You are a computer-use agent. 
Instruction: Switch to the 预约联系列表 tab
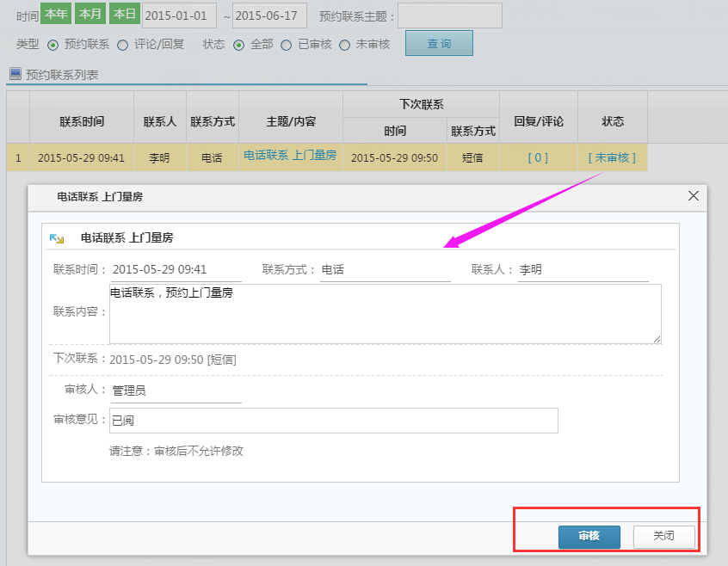pos(62,75)
